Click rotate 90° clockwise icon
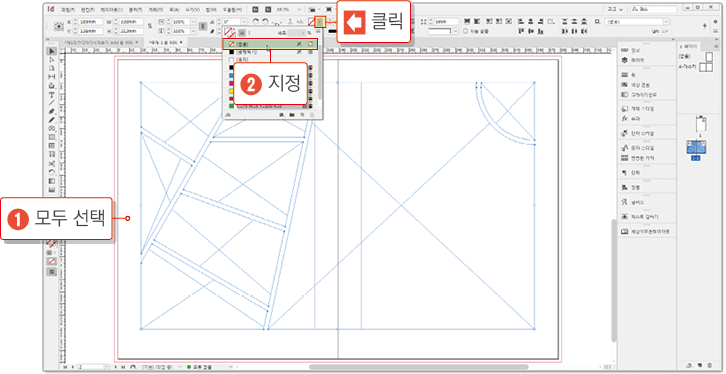Image resolution: width=726 pixels, height=374 pixels. (x=256, y=21)
